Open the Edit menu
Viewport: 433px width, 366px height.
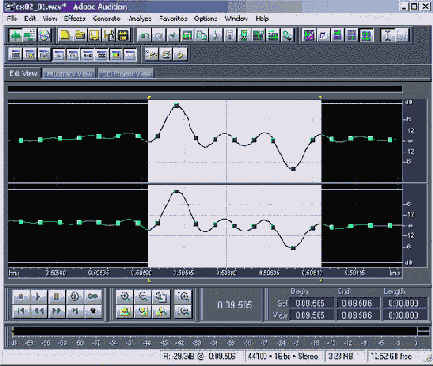[x=30, y=19]
